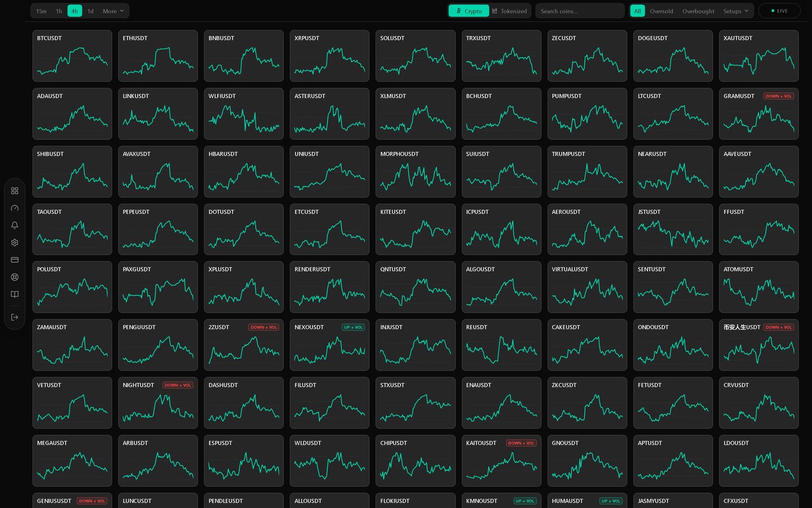Open the DASHUSDT chart card
Image resolution: width=812 pixels, height=508 pixels.
(x=244, y=403)
